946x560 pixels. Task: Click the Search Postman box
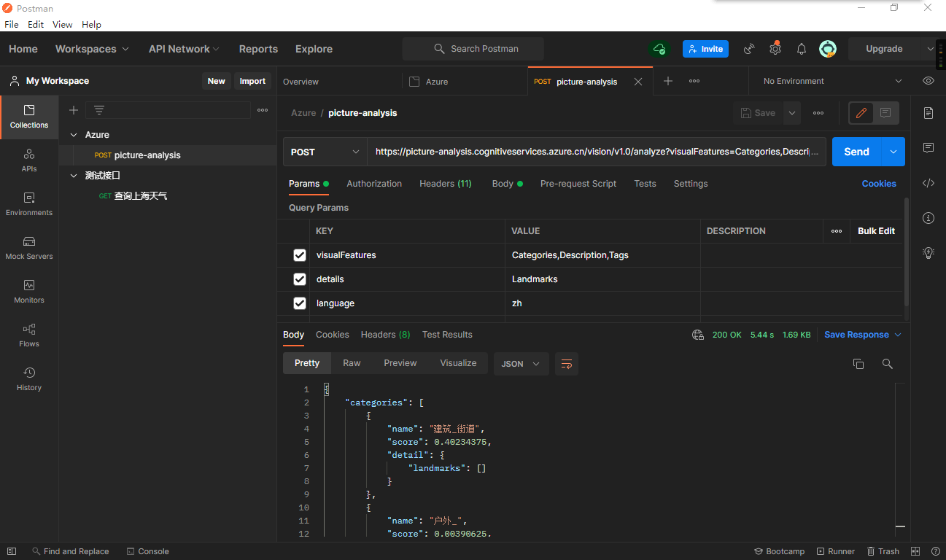pos(473,49)
